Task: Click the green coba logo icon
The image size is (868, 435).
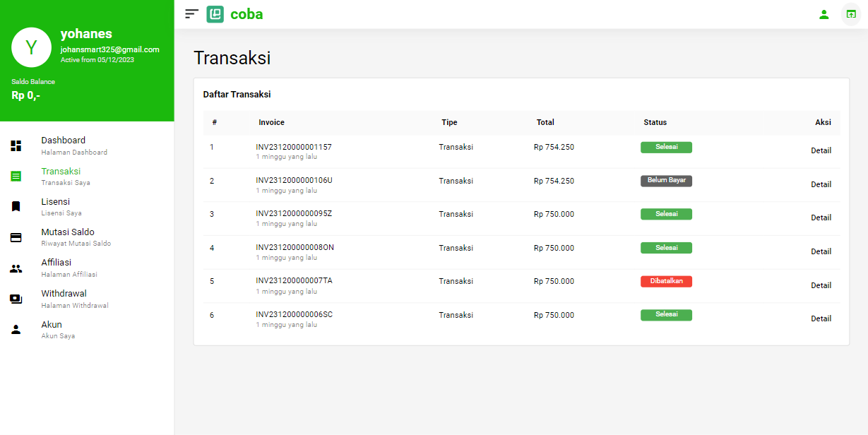Action: pyautogui.click(x=215, y=14)
